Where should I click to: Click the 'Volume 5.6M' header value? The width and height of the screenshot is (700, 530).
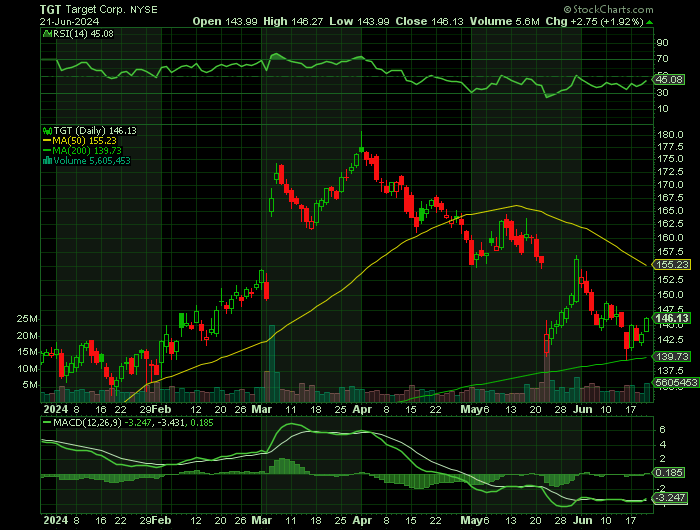coord(504,21)
